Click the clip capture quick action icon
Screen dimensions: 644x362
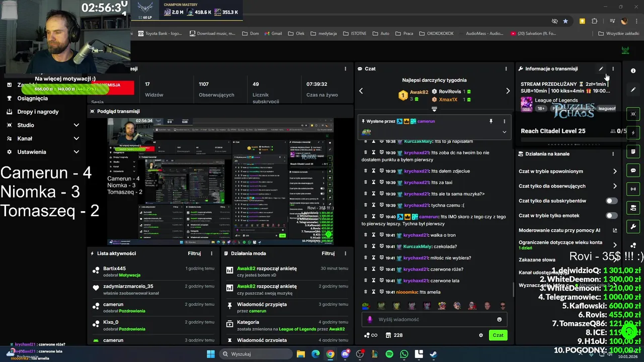pos(633,114)
